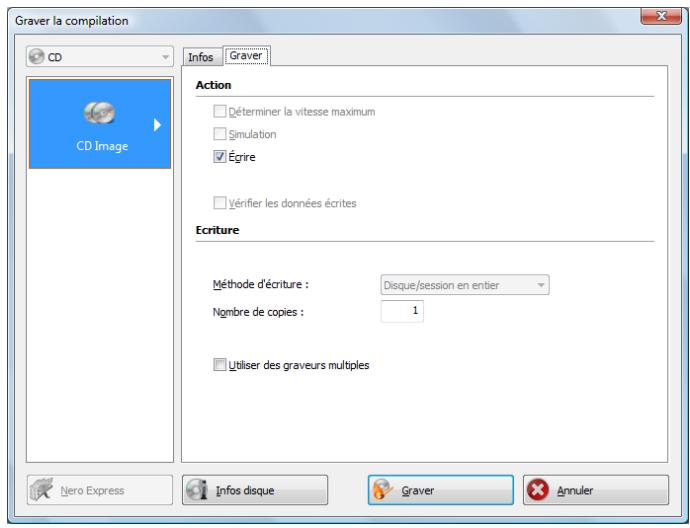The height and width of the screenshot is (528, 690).
Task: Click the Ecriture section heading
Action: pyautogui.click(x=217, y=230)
